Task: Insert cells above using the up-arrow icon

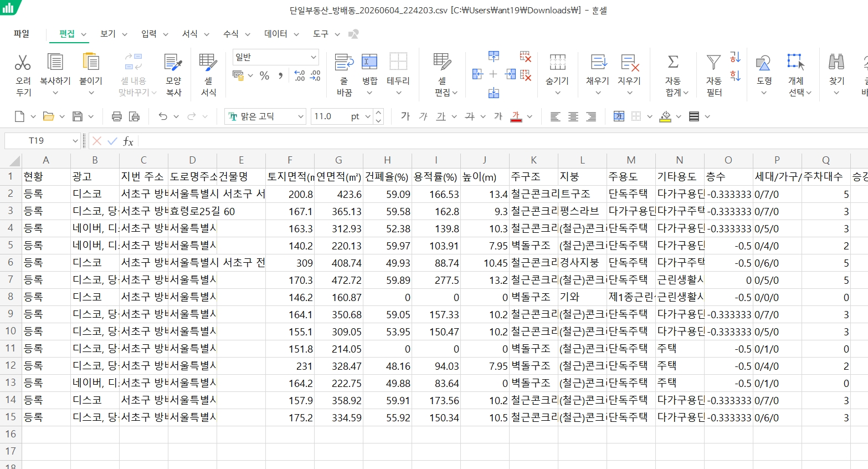Action: click(494, 56)
